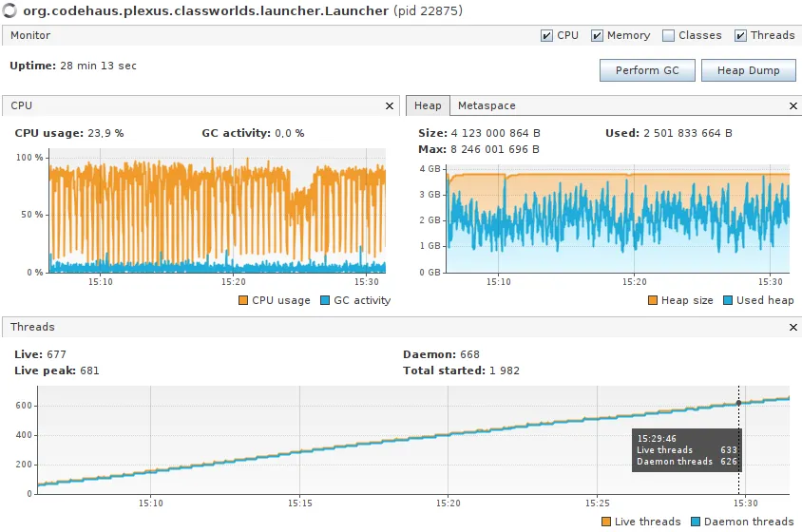Click the Heap Dump button

(x=748, y=70)
